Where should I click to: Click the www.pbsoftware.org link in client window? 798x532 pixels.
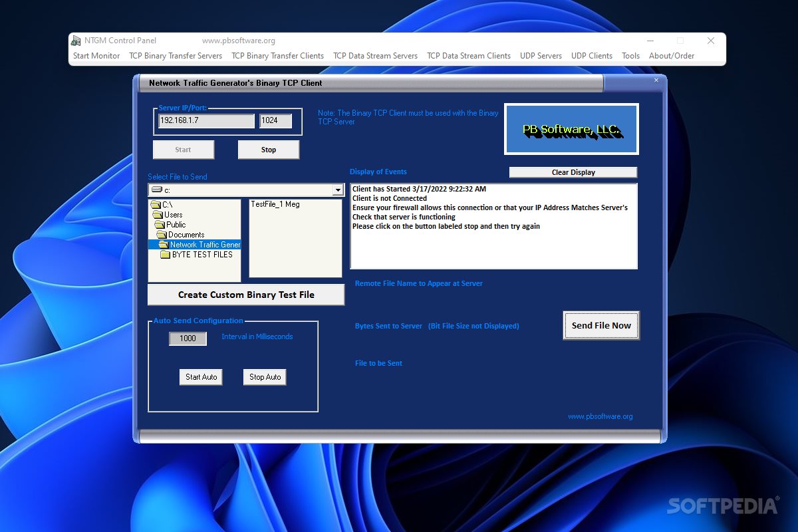(600, 416)
